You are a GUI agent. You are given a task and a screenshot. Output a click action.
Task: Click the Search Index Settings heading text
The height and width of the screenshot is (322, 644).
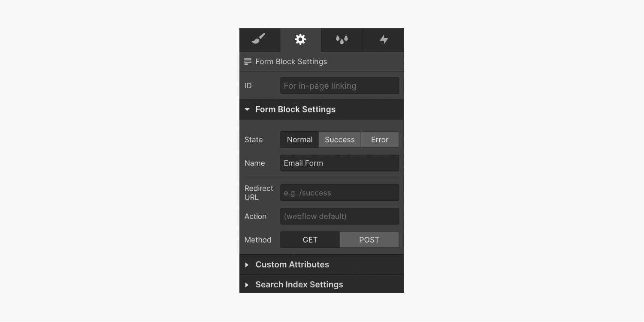coord(299,285)
